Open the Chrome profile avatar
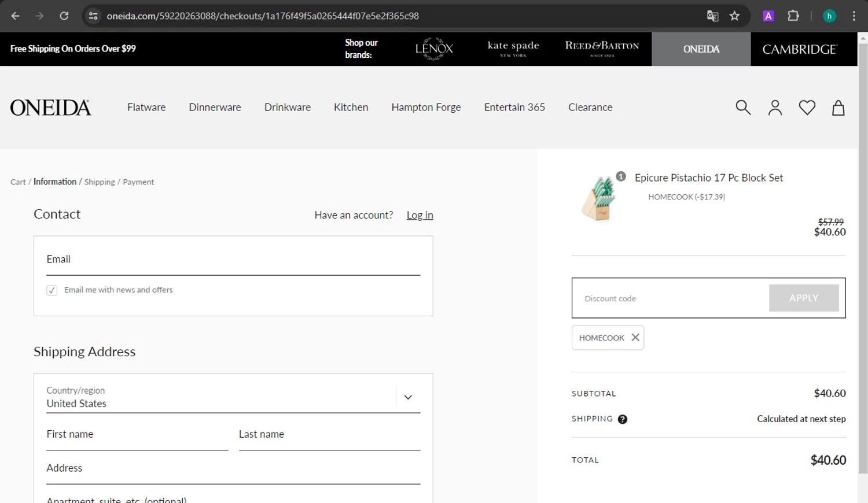The width and height of the screenshot is (868, 503). point(829,16)
